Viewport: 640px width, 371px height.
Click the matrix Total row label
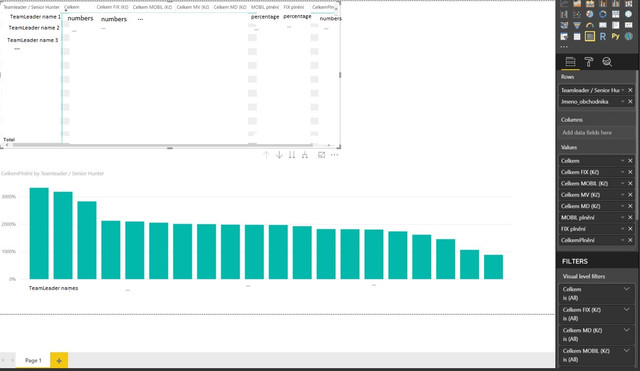coord(9,140)
